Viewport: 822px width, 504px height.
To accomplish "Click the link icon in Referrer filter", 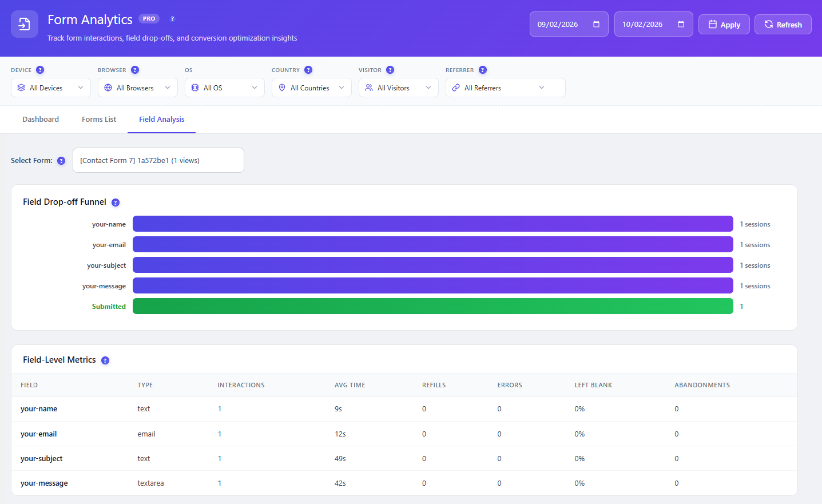I will (455, 88).
